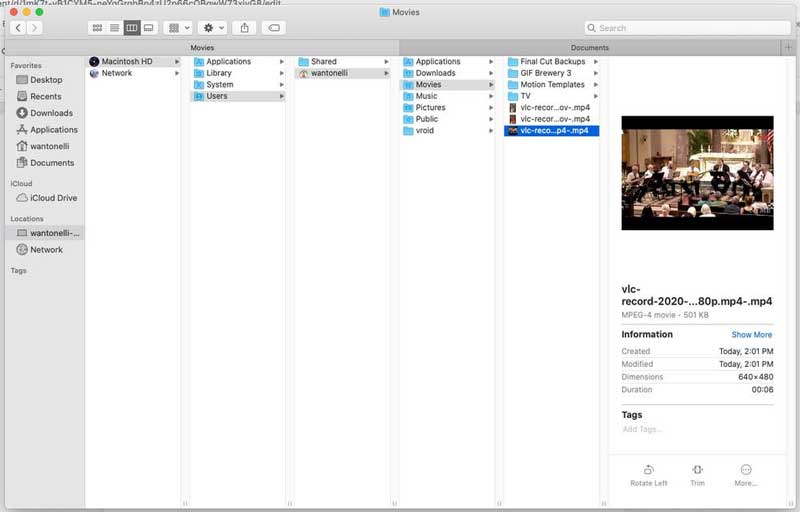800x512 pixels.
Task: Switch to icon view
Action: [97, 28]
